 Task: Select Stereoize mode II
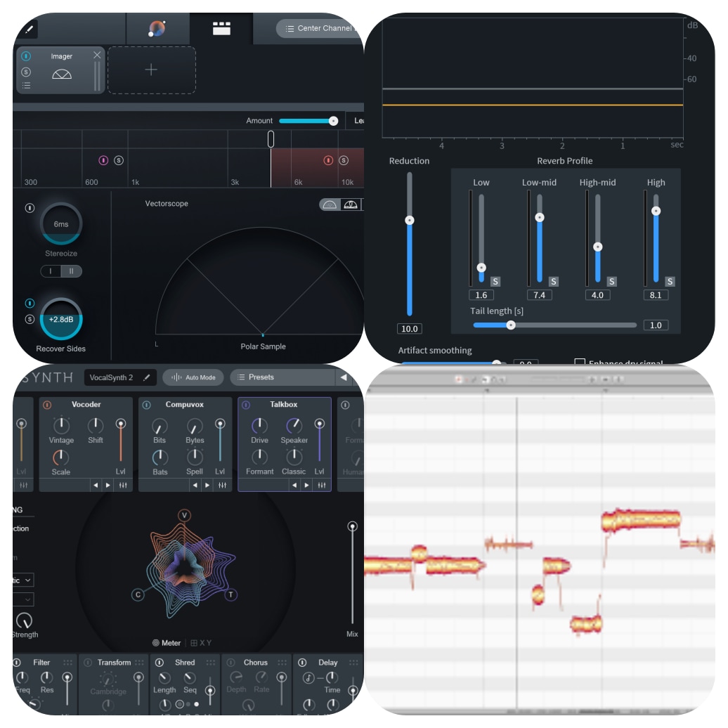72,271
